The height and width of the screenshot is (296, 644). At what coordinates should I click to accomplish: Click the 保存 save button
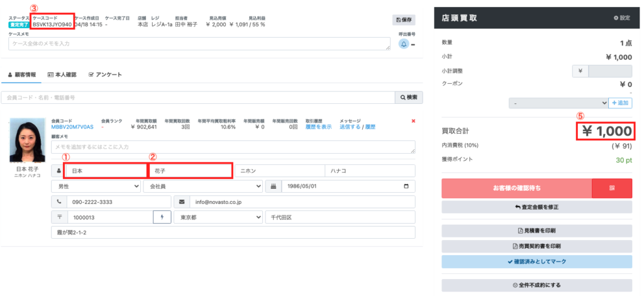(x=403, y=20)
